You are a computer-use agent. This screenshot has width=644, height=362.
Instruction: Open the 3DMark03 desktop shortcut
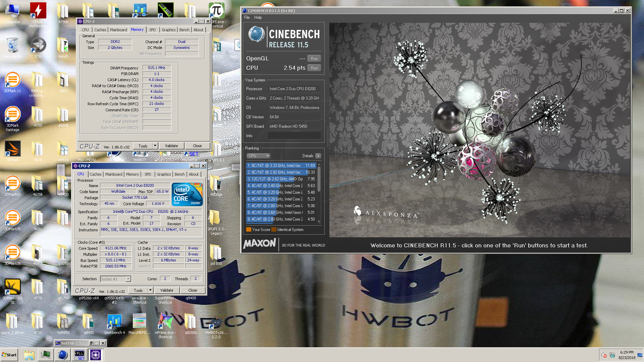tap(12, 186)
